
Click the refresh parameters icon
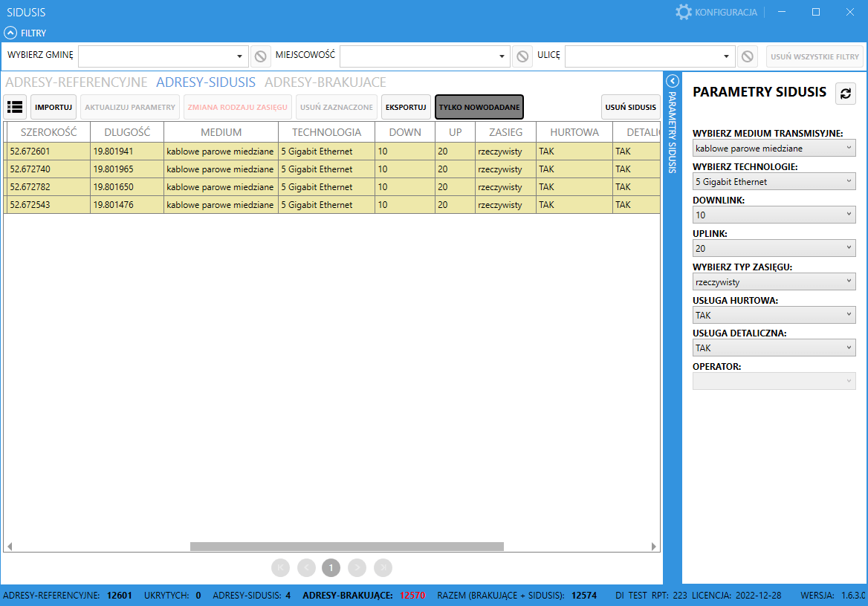click(x=845, y=94)
